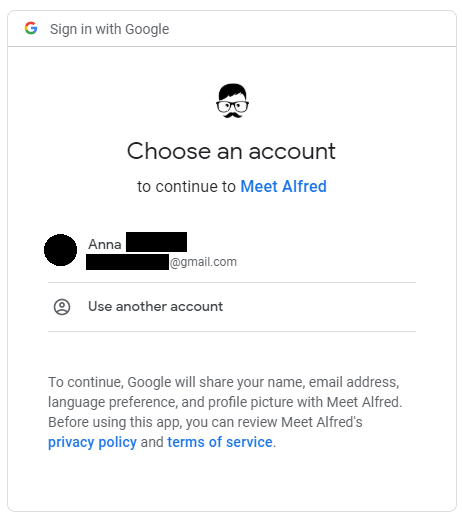Open the Meet Alfred app link
Viewport: 462px width, 521px height.
[x=283, y=186]
